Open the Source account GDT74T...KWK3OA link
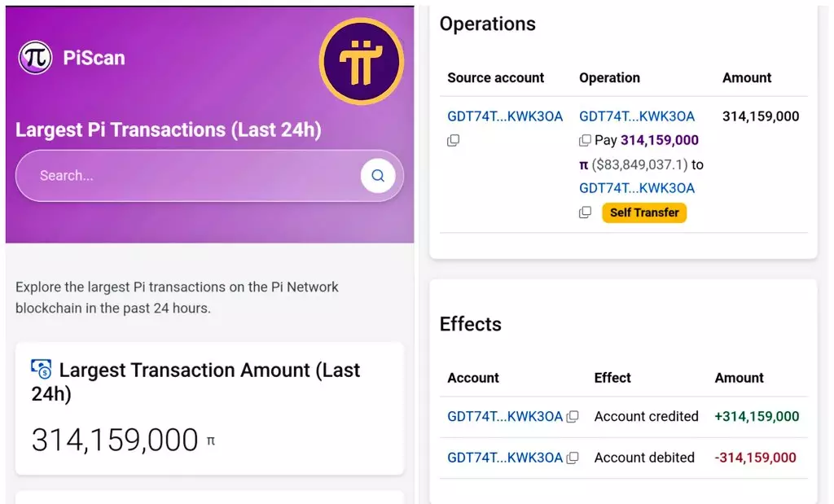This screenshot has height=504, width=834. tap(505, 116)
